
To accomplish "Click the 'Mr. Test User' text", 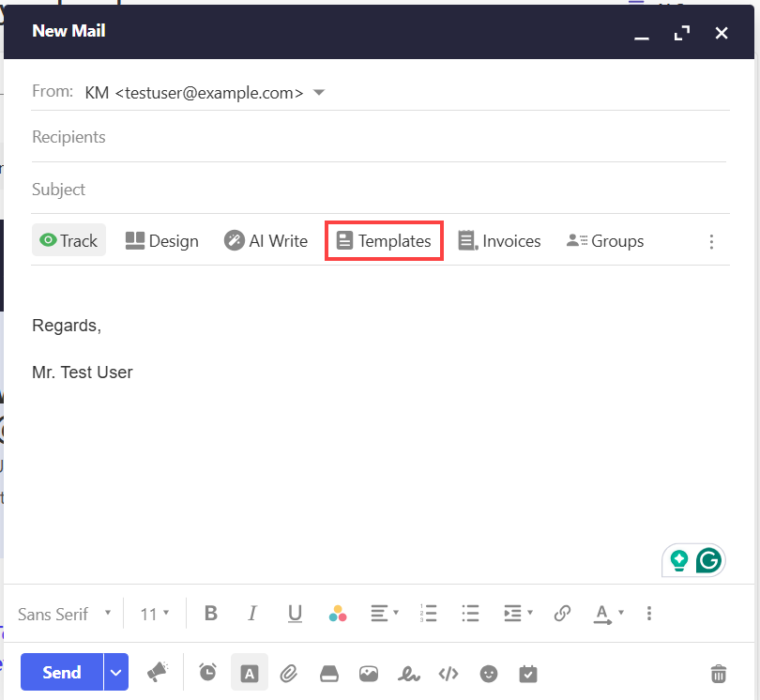I will [x=83, y=373].
